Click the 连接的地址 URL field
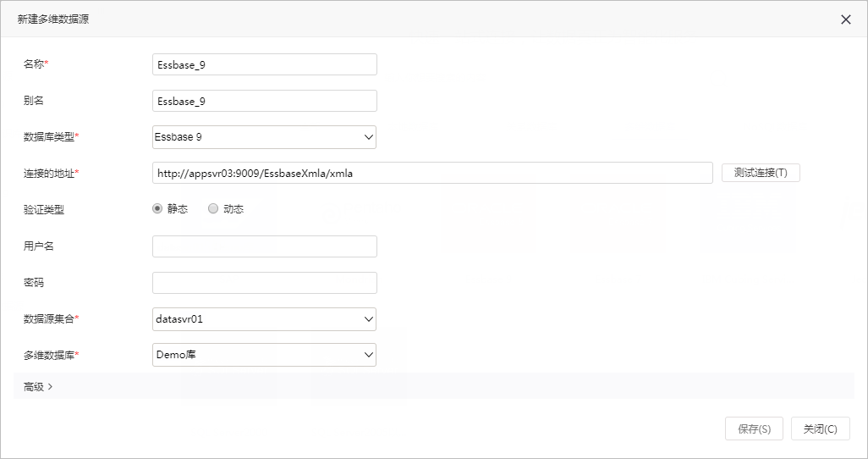This screenshot has width=868, height=459. (x=432, y=173)
